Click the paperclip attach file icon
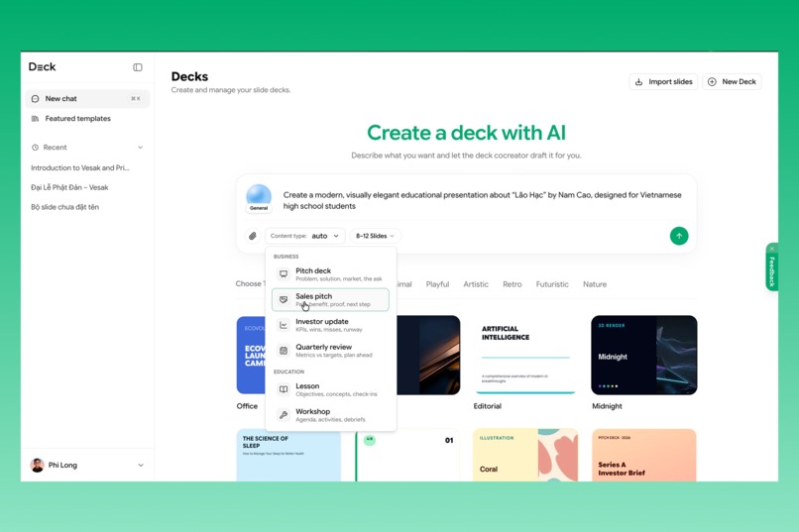The height and width of the screenshot is (532, 799). pyautogui.click(x=252, y=236)
